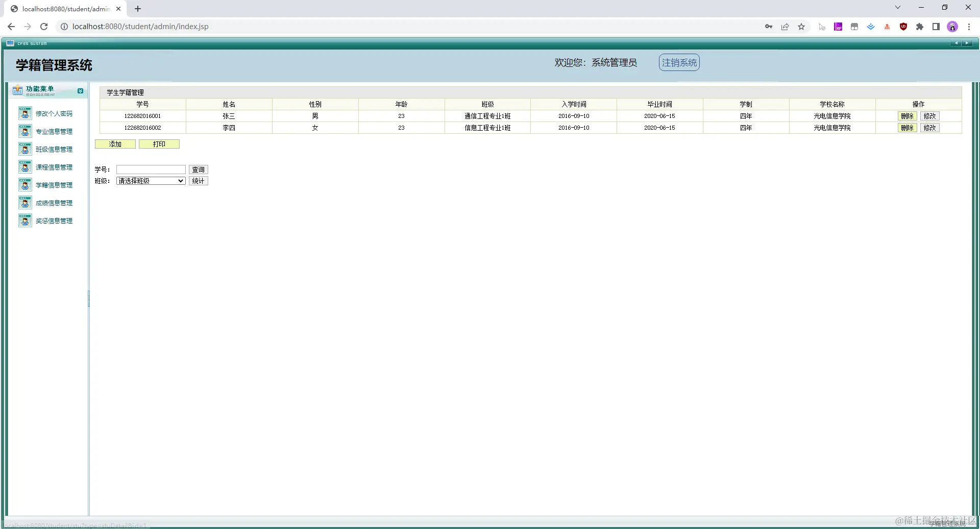The image size is (980, 529).
Task: Click 注销系统 to log out
Action: (x=679, y=62)
